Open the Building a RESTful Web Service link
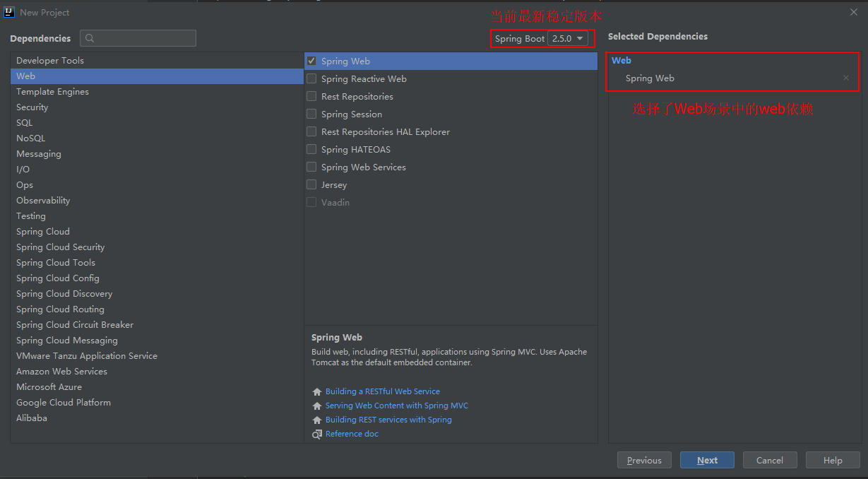This screenshot has width=868, height=479. [383, 391]
